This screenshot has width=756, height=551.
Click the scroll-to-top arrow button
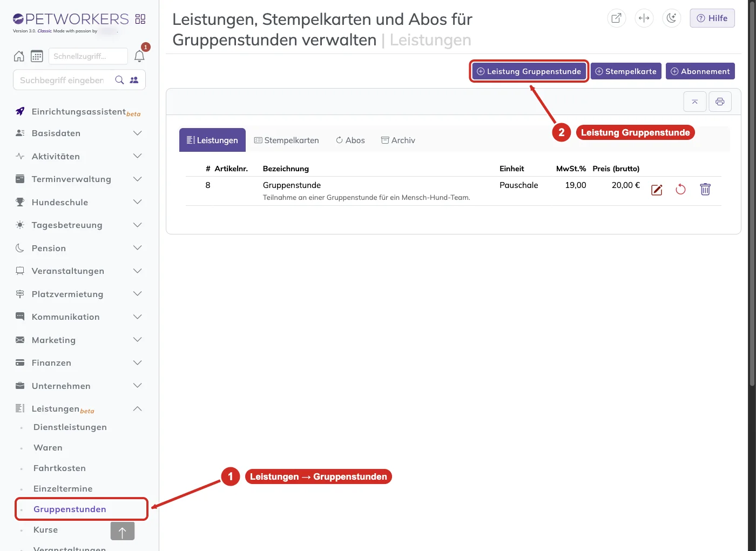pyautogui.click(x=123, y=531)
